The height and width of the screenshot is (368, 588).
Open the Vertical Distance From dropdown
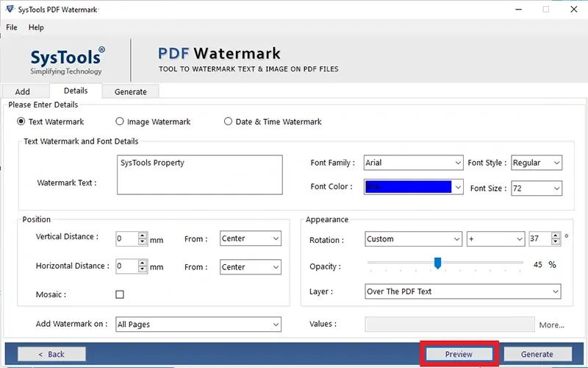pos(251,238)
